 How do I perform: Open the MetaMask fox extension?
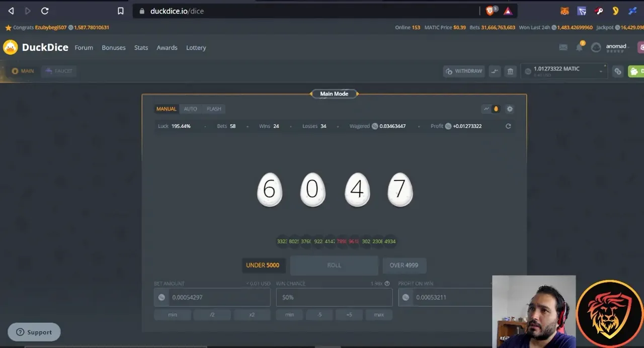tap(565, 11)
